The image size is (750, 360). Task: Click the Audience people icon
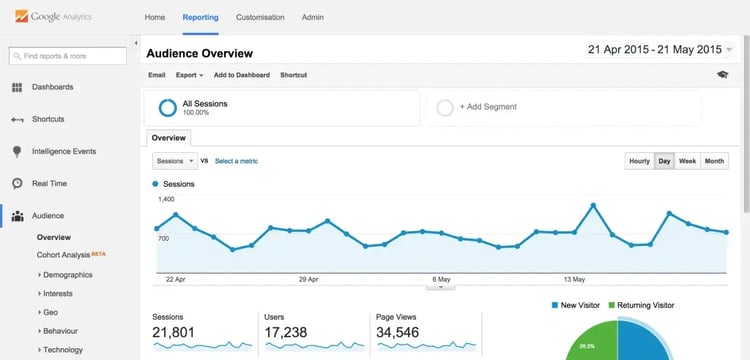pos(18,216)
